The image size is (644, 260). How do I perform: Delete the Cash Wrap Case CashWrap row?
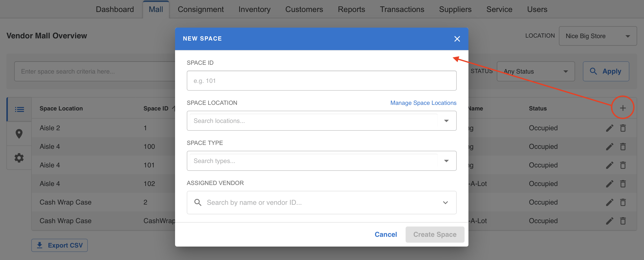pos(623,221)
